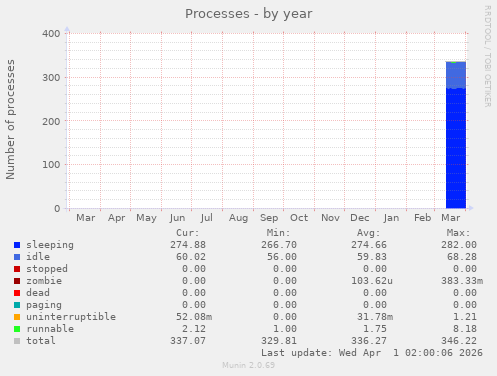The height and width of the screenshot is (376, 497).
Task: Click the 'Oct' x-axis month label
Action: pyautogui.click(x=299, y=218)
